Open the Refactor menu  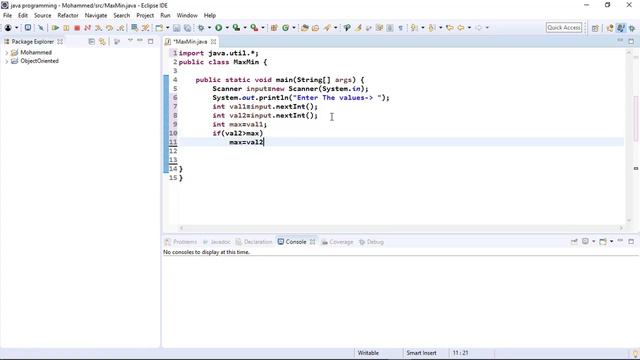(68, 16)
